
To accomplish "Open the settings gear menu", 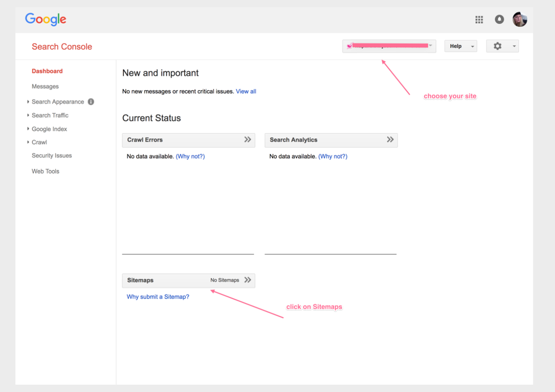I will [497, 46].
